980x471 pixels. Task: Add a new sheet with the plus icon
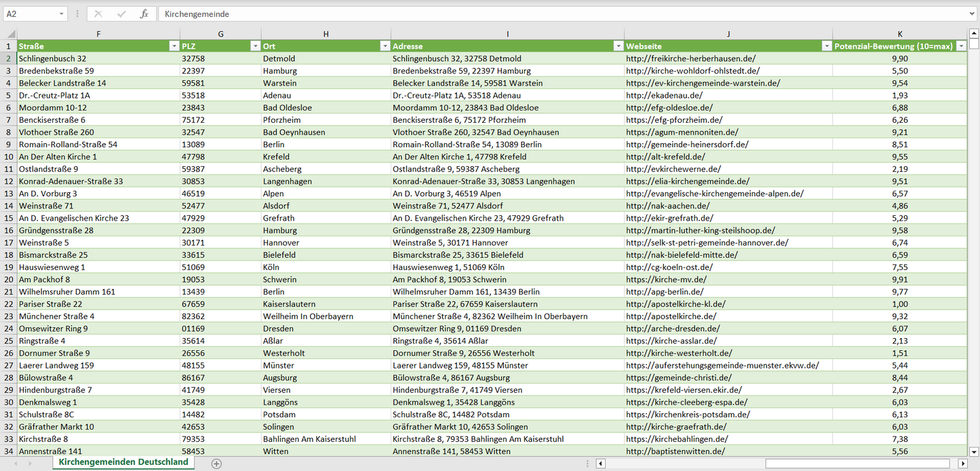click(x=216, y=464)
